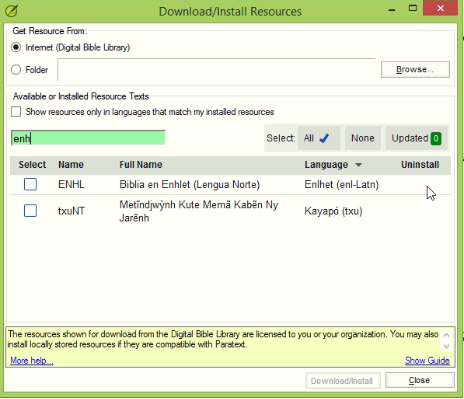Click the Browse... button

[415, 69]
